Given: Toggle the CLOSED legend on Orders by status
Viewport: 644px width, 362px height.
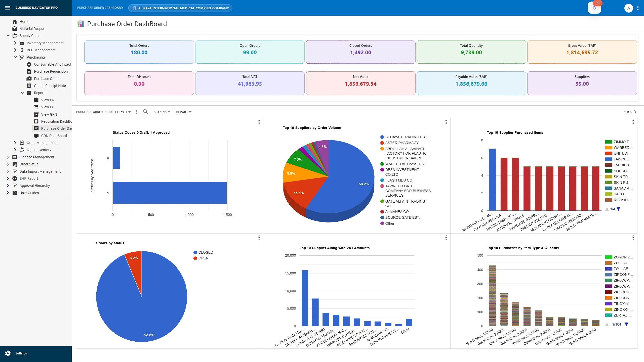Looking at the screenshot, I should coord(204,252).
